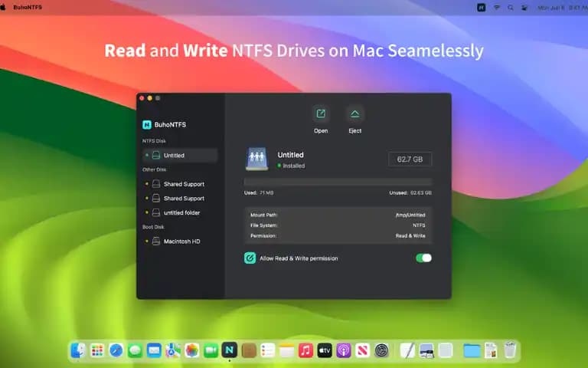Open Control Center in menu bar
Screen dimensions: 588x368
(x=524, y=8)
